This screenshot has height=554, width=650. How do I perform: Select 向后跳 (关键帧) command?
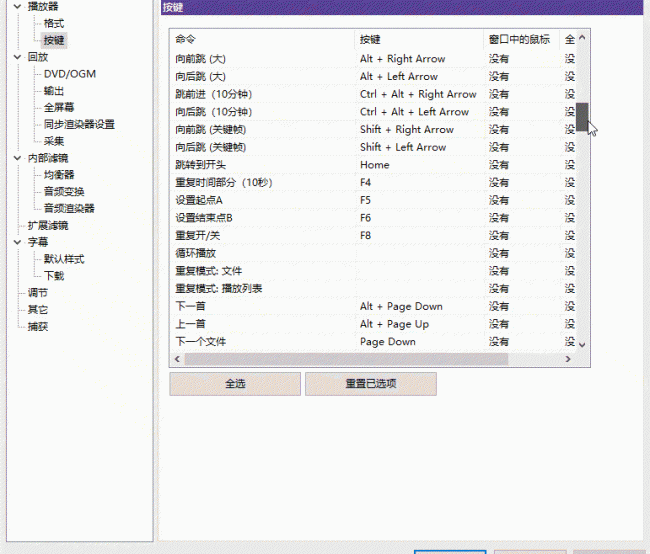point(373,147)
